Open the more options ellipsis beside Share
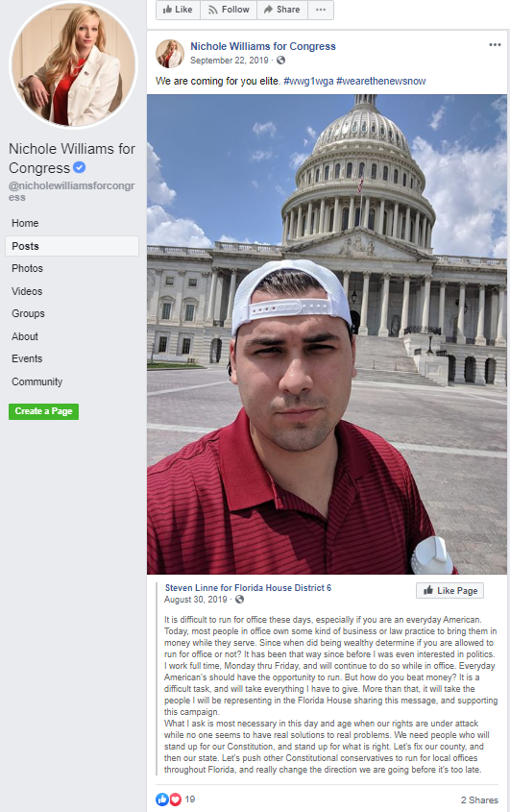 321,10
